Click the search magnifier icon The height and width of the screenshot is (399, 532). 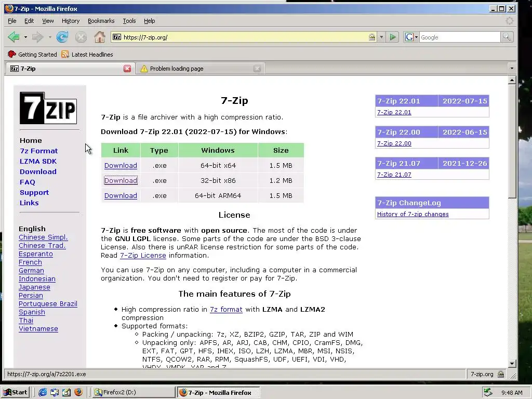pos(507,37)
